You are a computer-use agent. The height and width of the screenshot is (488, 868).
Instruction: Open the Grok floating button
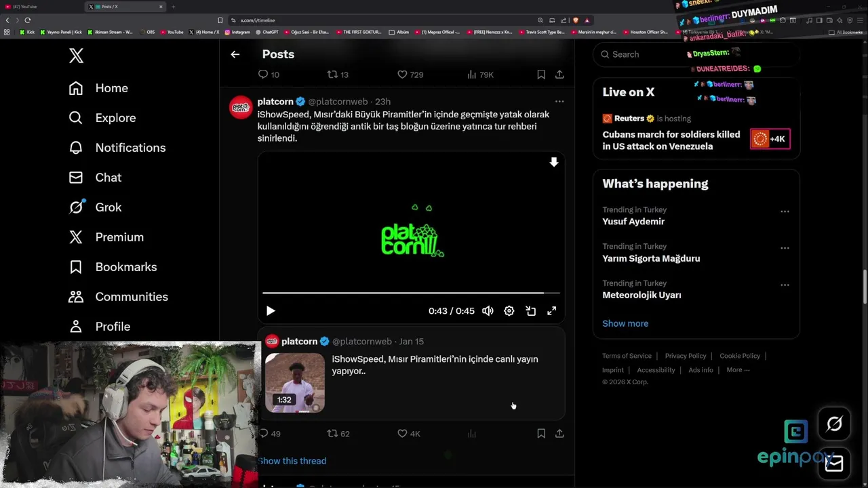pyautogui.click(x=834, y=425)
